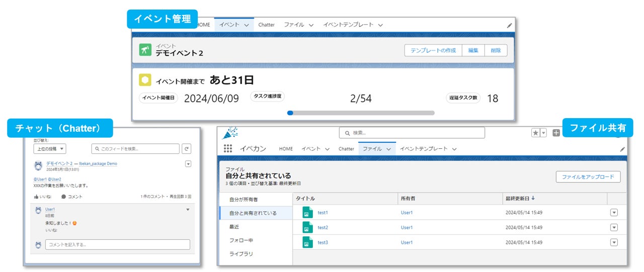Click the magnifier icon in the 検索 box

click(x=348, y=133)
